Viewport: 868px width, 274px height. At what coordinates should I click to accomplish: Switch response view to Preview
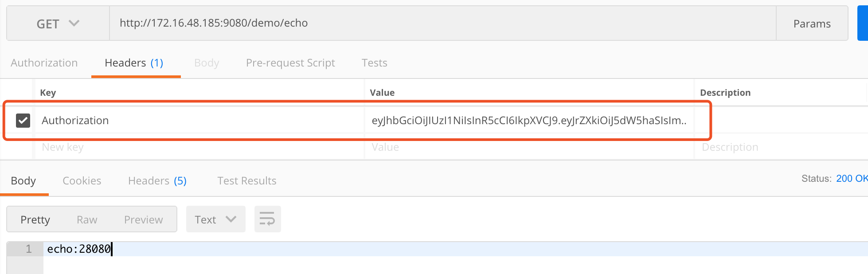pyautogui.click(x=143, y=220)
